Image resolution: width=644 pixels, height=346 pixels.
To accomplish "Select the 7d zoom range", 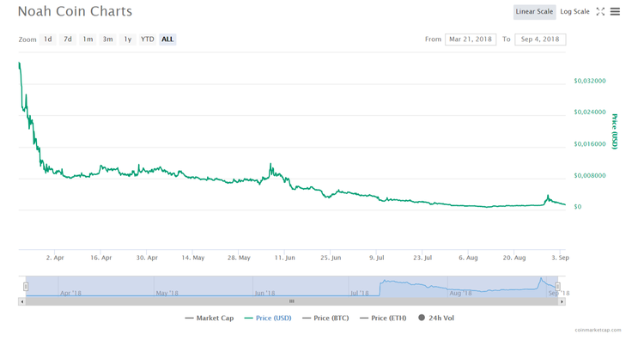I will 68,39.
